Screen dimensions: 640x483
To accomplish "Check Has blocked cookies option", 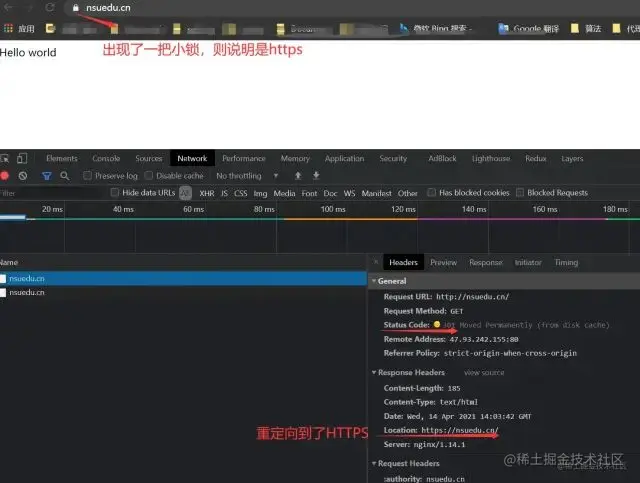I will [431, 192].
